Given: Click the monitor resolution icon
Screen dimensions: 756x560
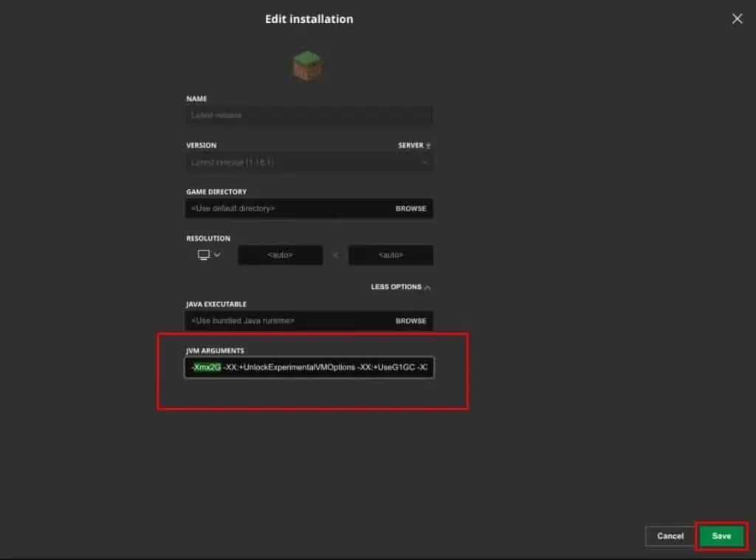Looking at the screenshot, I should coord(204,255).
